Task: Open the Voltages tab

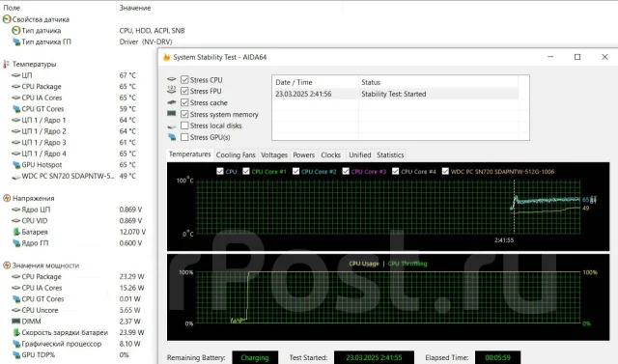Action: (x=274, y=154)
